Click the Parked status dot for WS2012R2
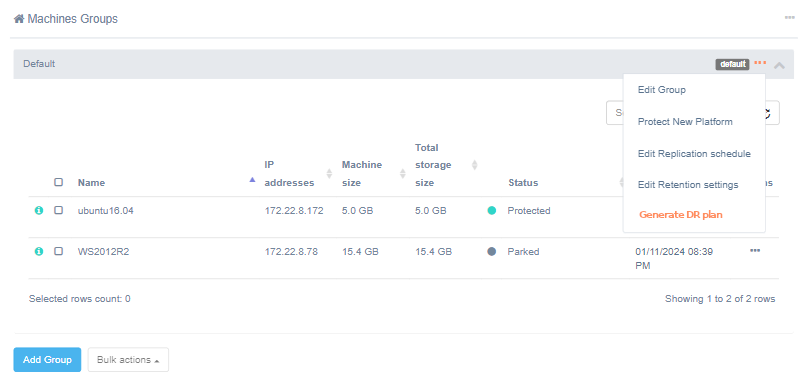This screenshot has width=804, height=384. pos(492,252)
